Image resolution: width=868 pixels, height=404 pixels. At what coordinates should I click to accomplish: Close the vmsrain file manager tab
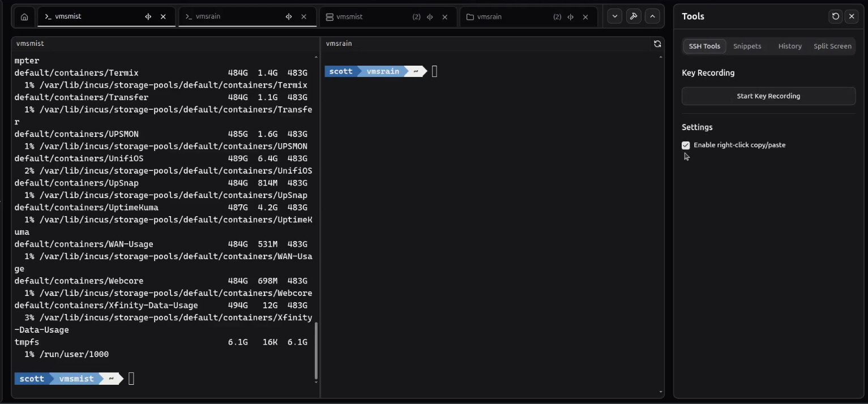click(x=585, y=17)
